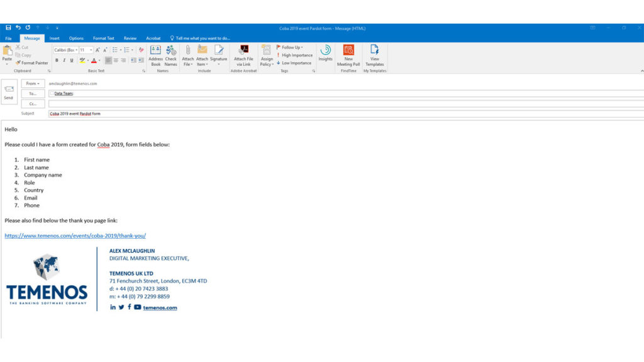
Task: Toggle bold formatting
Action: pos(57,60)
